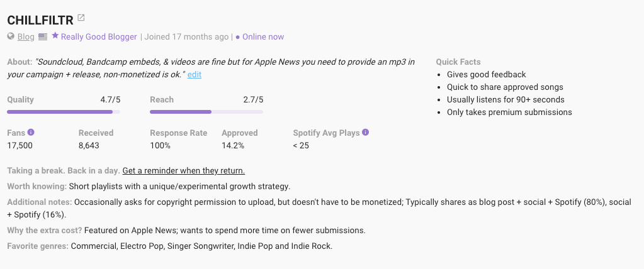Click the Online now status dot
Screen dimensions: 644x269
[238, 37]
